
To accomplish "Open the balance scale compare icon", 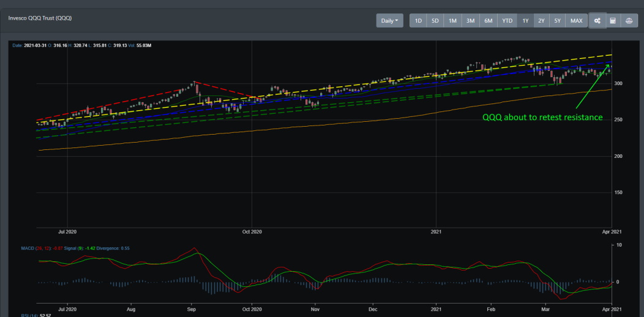I will [x=629, y=21].
